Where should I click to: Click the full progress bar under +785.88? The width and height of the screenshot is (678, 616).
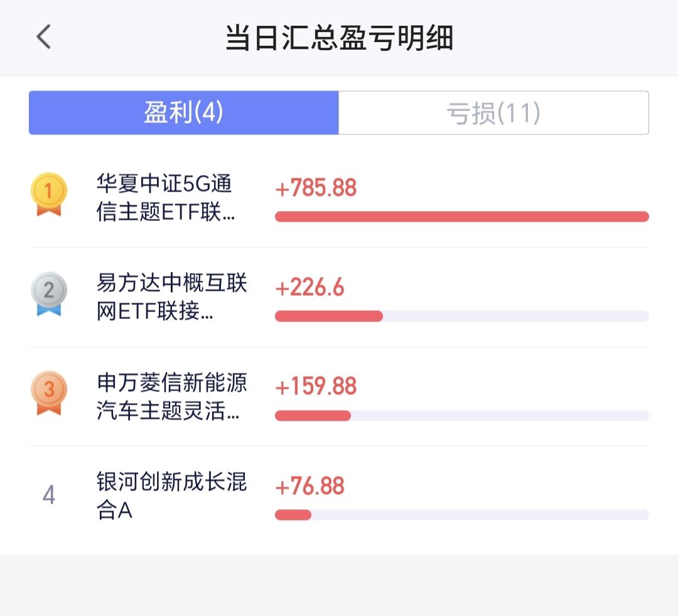[461, 217]
